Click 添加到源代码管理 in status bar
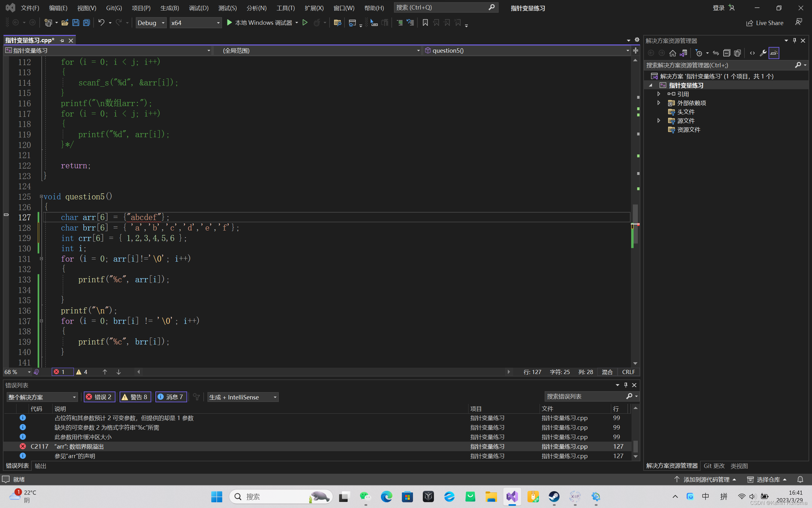 click(x=705, y=479)
